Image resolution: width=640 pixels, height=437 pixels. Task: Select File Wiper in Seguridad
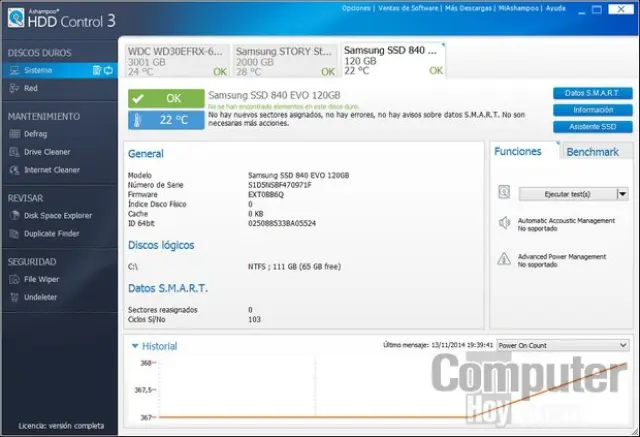44,278
